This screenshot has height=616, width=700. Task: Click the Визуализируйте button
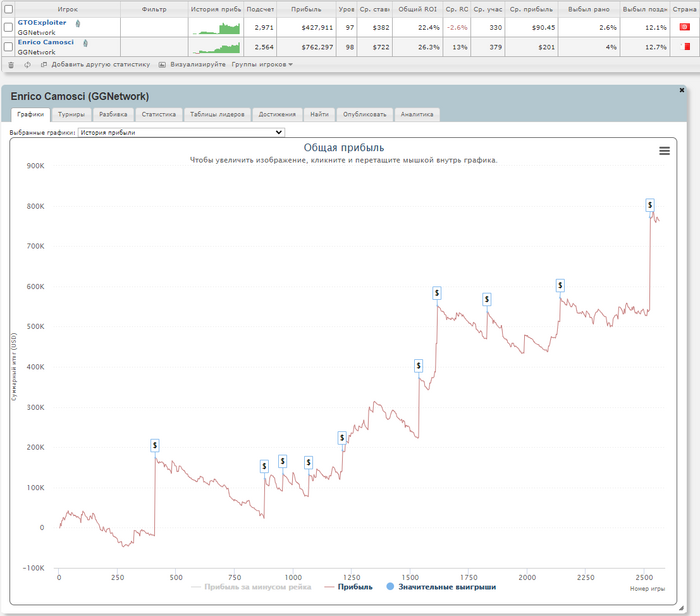pyautogui.click(x=198, y=65)
